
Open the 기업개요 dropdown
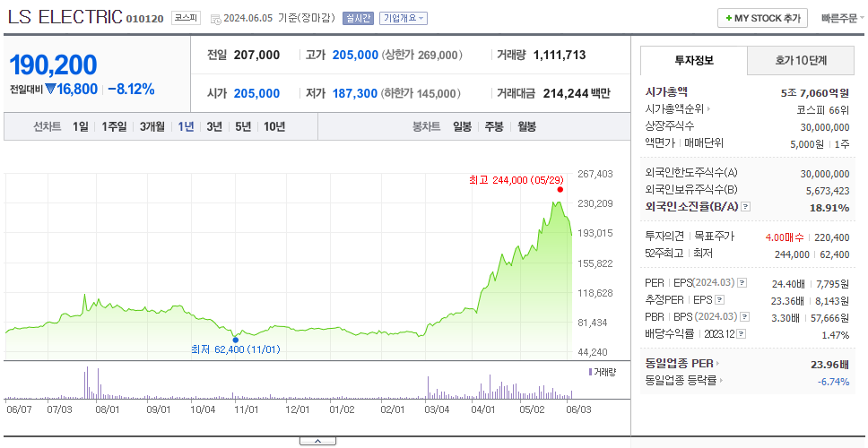coord(404,18)
